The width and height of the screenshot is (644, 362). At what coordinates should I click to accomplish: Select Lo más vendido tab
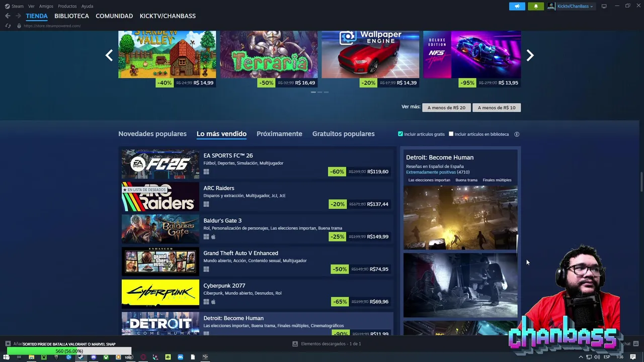[221, 134]
